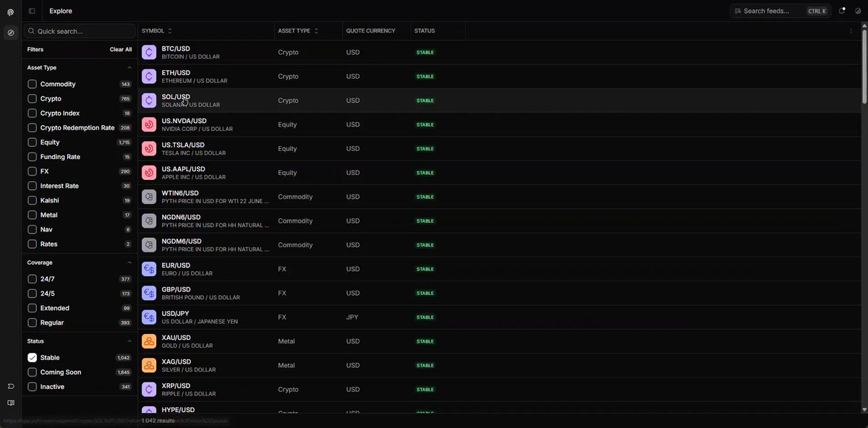
Task: Click the USD/JPY FX icon
Action: point(149,317)
